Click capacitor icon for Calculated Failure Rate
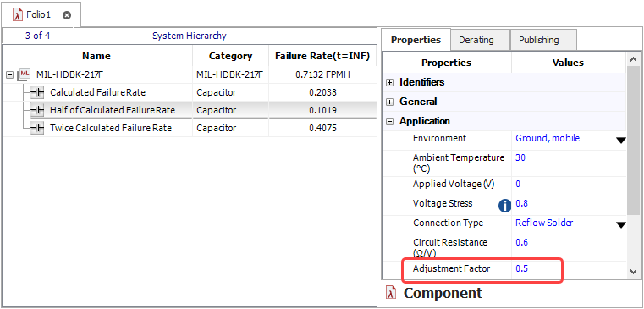The height and width of the screenshot is (309, 644). point(37,93)
